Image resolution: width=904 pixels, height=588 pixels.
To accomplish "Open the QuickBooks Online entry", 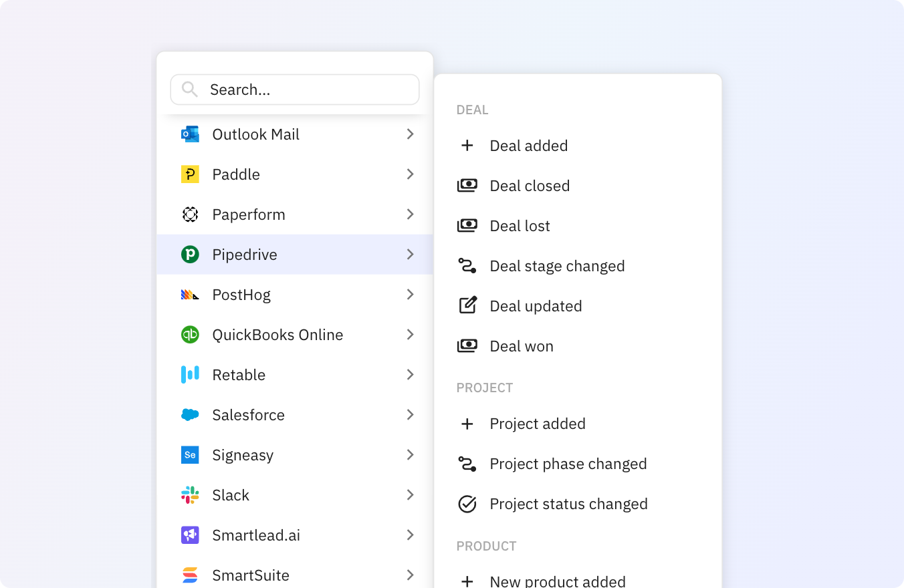I will pyautogui.click(x=295, y=335).
